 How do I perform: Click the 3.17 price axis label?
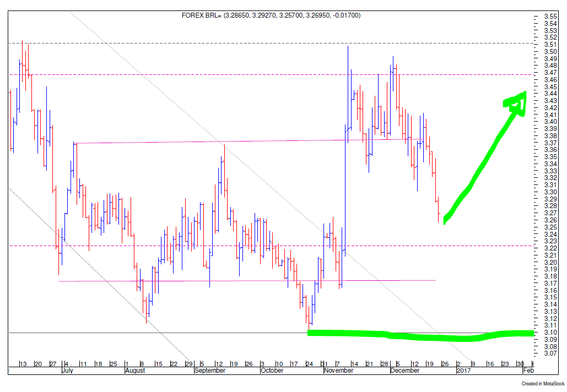550,283
